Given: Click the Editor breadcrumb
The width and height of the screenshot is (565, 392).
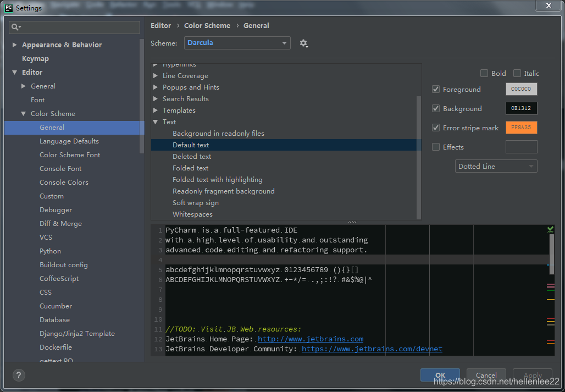Looking at the screenshot, I should click(160, 26).
